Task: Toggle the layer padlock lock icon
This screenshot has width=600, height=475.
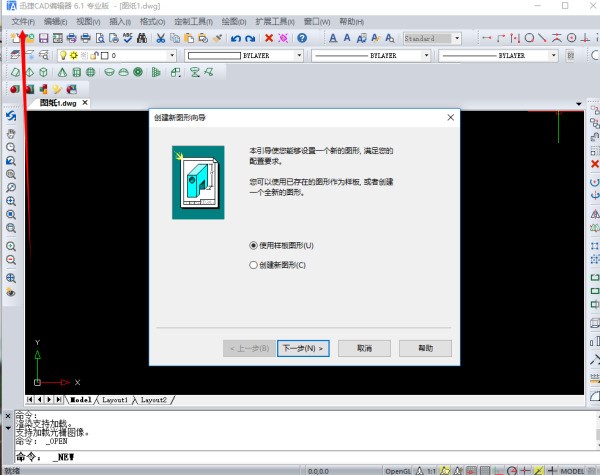Action: (95, 55)
